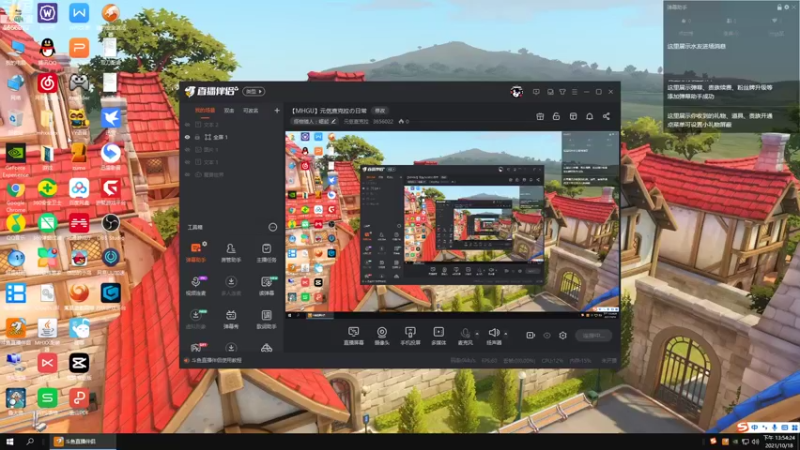The image size is (800, 450).
Task: Open the notification bell icon
Action: click(589, 116)
